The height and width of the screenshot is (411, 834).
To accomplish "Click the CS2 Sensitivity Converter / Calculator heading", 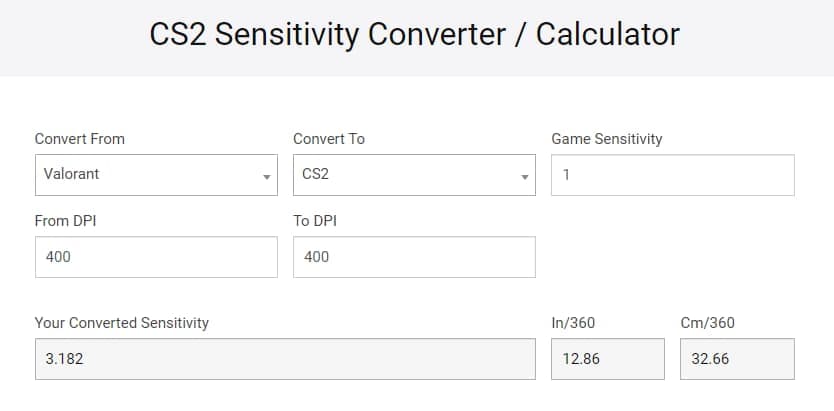I will click(415, 34).
